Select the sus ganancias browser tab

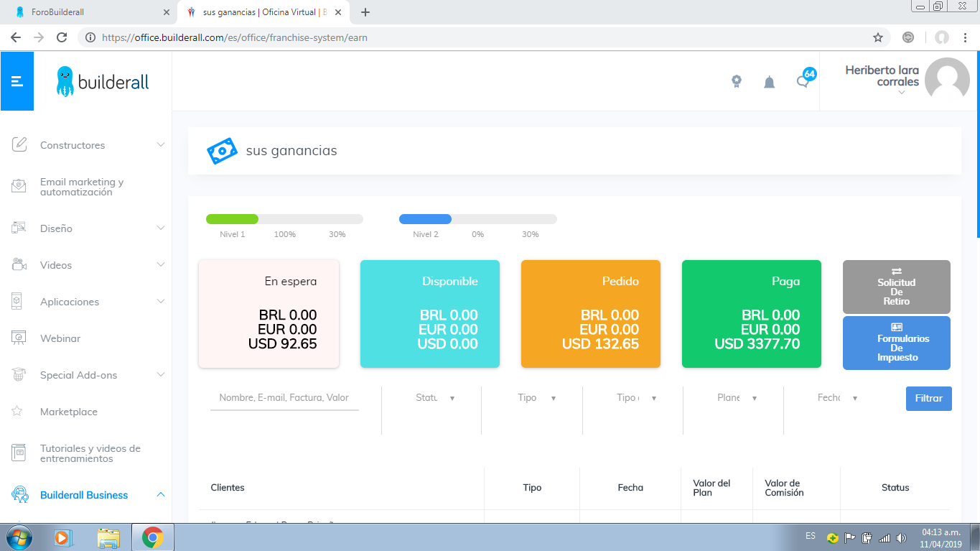(263, 12)
